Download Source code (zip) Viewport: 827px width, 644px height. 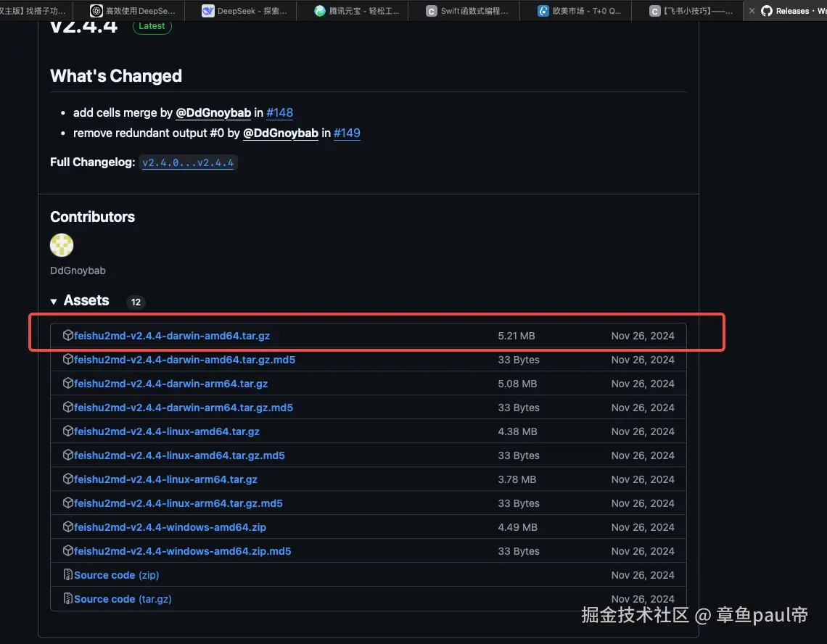tap(117, 575)
